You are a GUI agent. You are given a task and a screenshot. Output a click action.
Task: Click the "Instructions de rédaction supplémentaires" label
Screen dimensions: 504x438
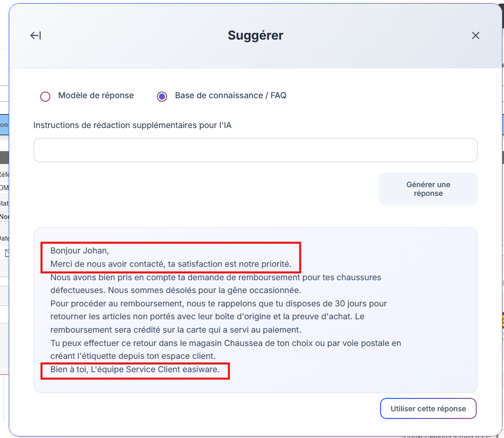click(132, 125)
